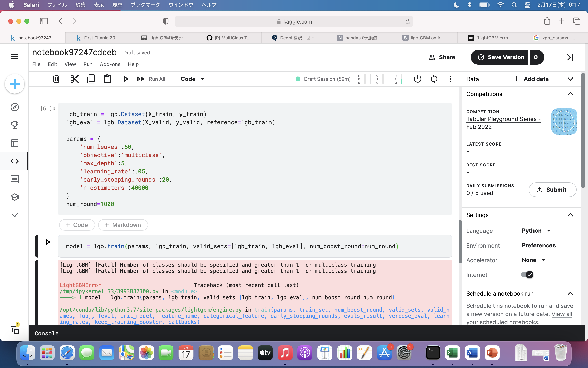
Task: Toggle the Internet switch
Action: click(x=527, y=275)
